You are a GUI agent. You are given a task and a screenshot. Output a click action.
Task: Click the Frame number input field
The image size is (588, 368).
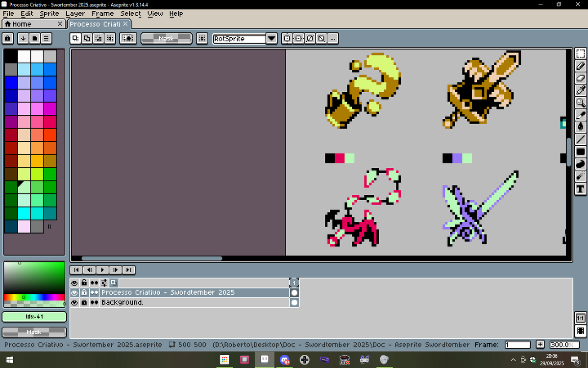(517, 345)
